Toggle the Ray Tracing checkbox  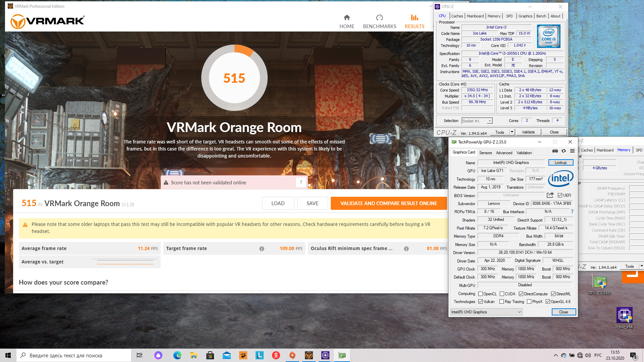tap(501, 302)
